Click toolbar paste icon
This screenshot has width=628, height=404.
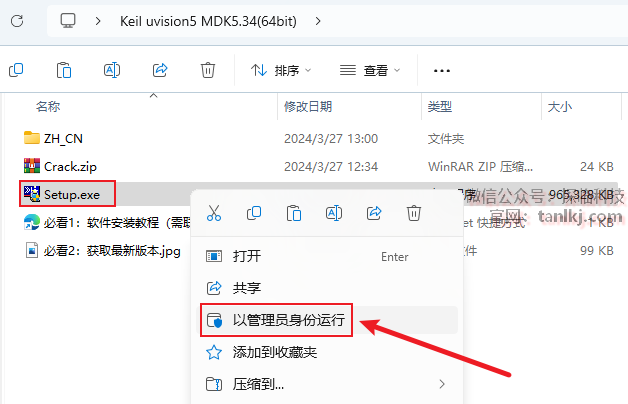(x=64, y=70)
